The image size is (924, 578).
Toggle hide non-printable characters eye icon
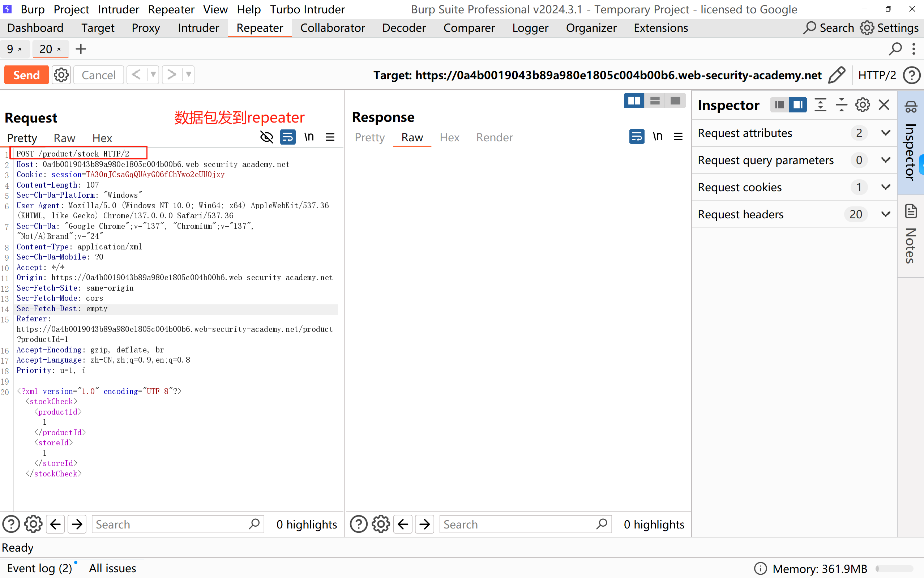[266, 137]
